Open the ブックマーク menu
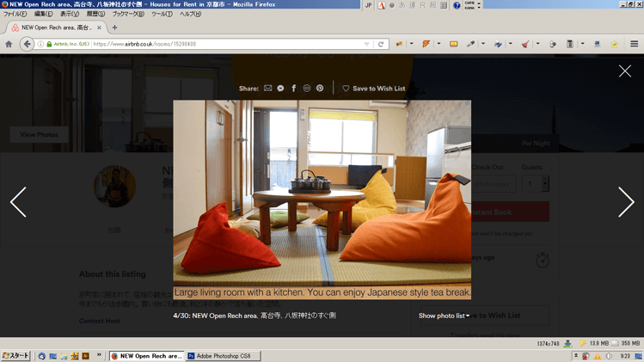Viewport: 644px width, 362px height. 128,15
